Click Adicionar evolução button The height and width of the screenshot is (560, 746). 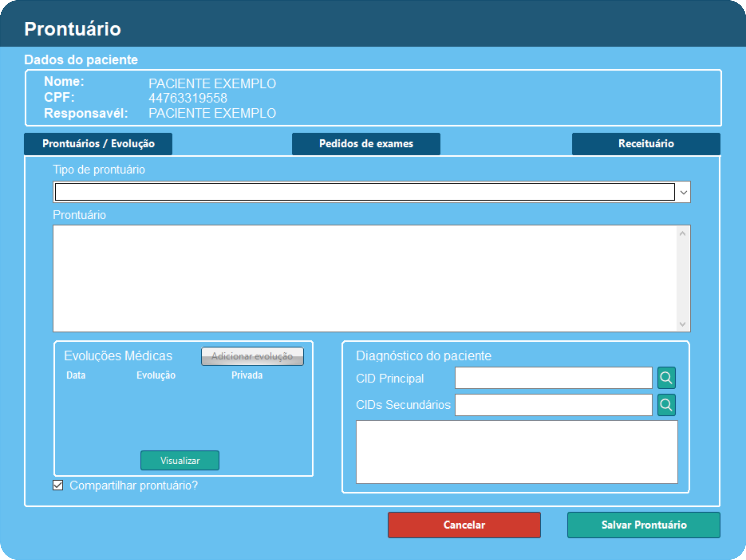[x=252, y=356]
